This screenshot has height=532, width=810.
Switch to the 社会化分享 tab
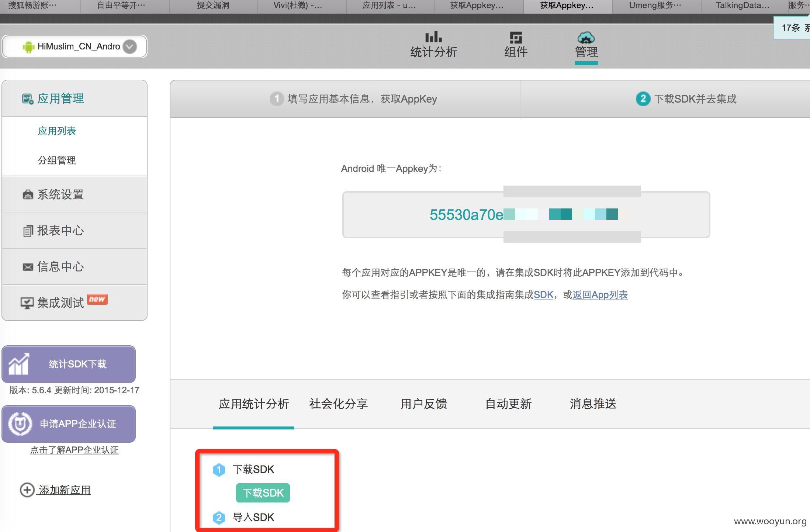(x=338, y=404)
